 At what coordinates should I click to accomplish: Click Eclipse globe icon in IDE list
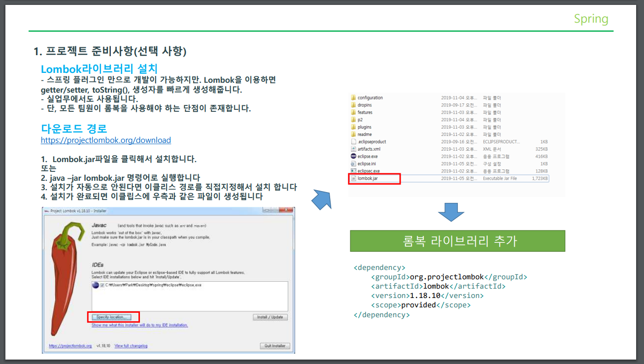click(x=95, y=285)
